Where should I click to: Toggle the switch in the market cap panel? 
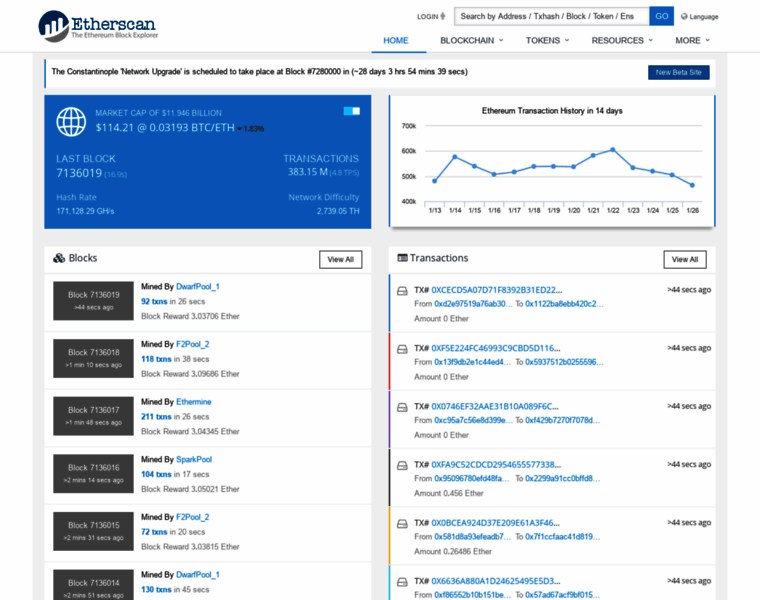[351, 111]
